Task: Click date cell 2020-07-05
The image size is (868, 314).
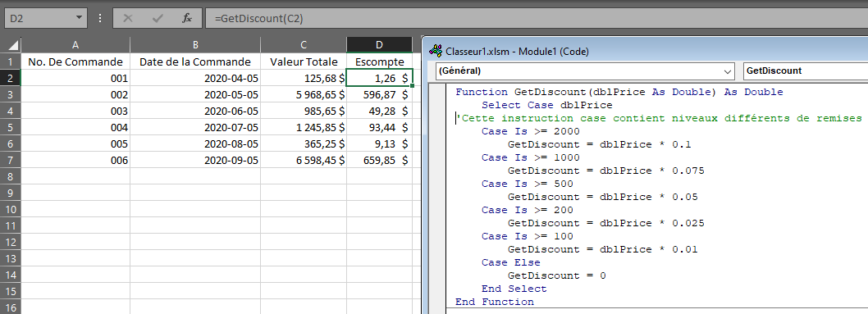Action: click(195, 127)
